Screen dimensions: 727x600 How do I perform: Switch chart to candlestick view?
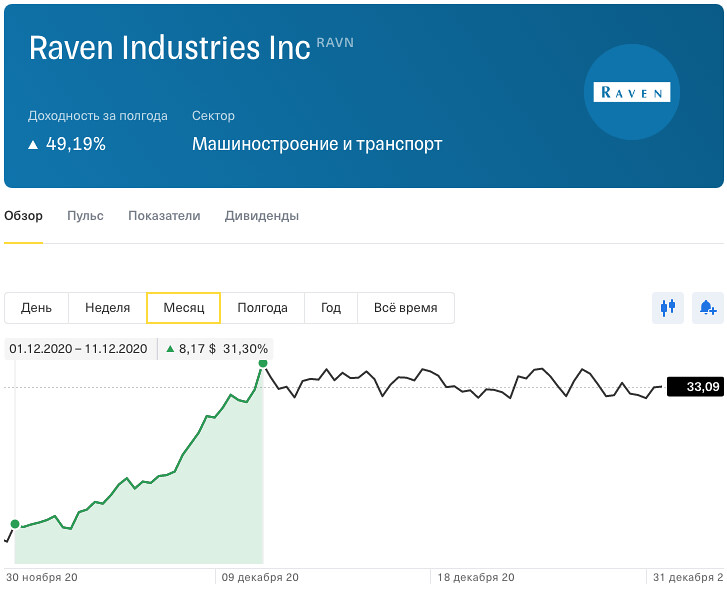tap(668, 308)
